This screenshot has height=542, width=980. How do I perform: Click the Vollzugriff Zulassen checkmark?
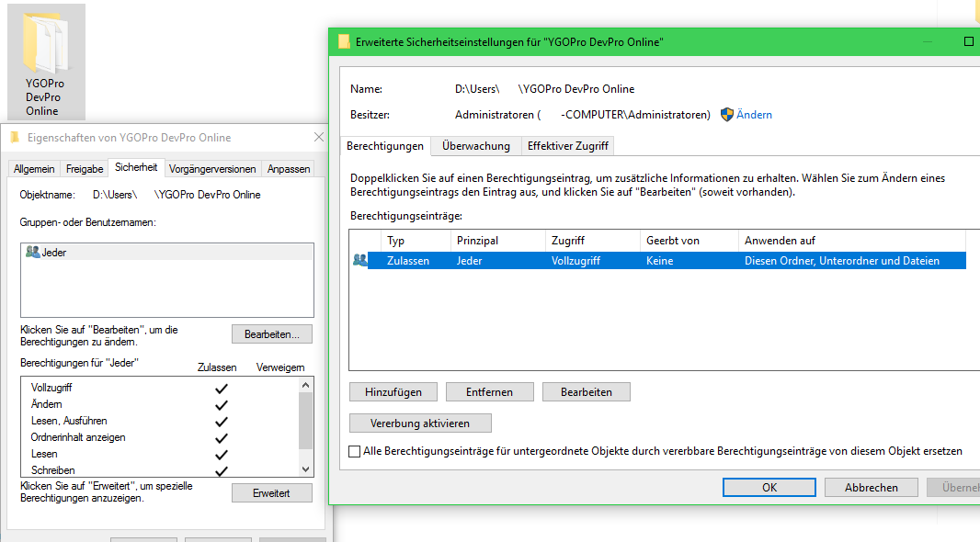[222, 389]
